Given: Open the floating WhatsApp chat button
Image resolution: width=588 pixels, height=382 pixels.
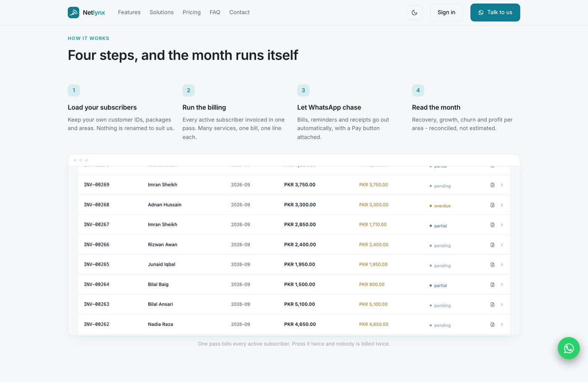Looking at the screenshot, I should (569, 348).
